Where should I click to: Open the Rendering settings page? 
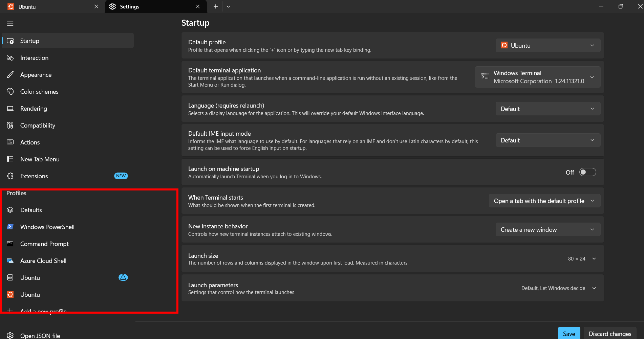click(68, 109)
